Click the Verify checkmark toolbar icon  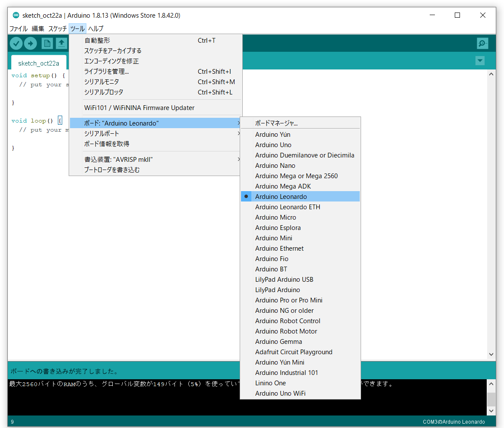pos(16,43)
